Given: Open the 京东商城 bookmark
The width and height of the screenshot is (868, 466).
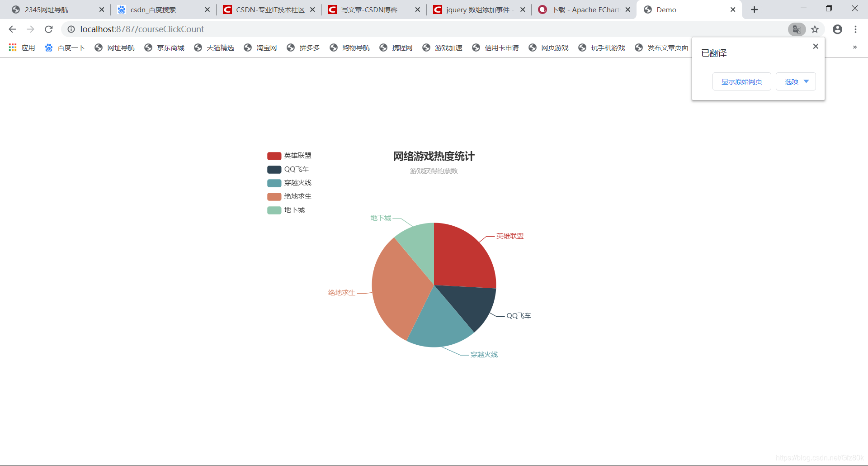Looking at the screenshot, I should tap(165, 48).
